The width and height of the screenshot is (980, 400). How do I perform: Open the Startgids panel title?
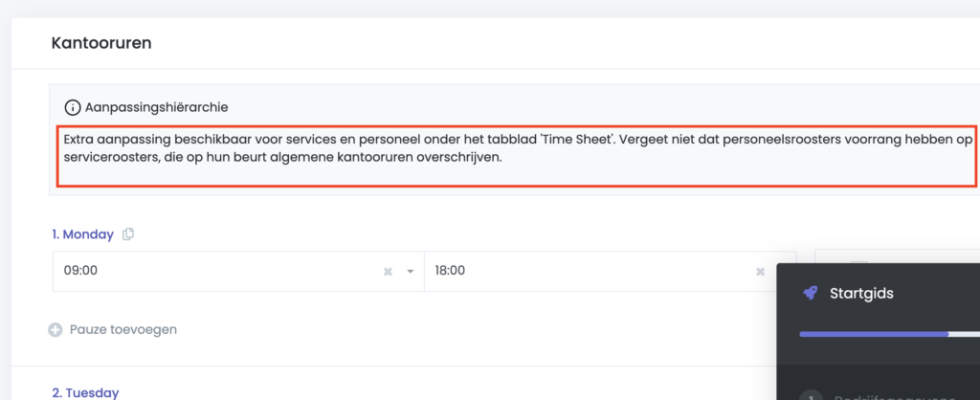point(861,293)
